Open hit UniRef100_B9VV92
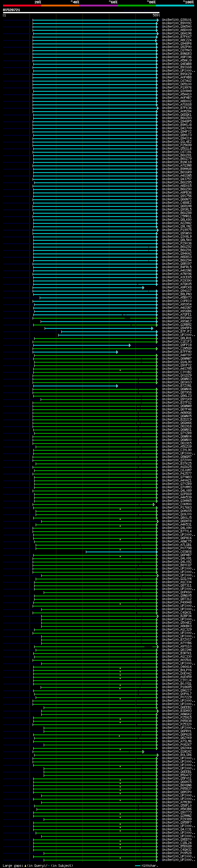197x868 pixels. 177,24
